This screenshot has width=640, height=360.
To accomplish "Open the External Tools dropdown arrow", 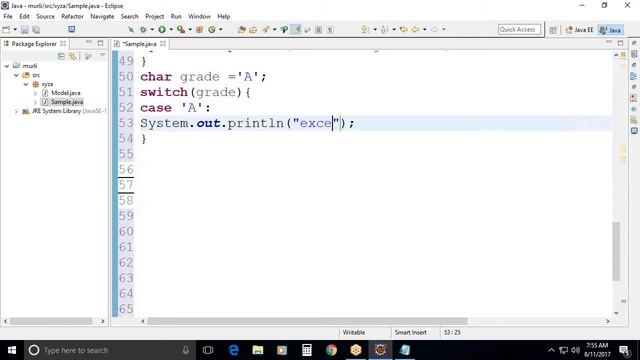I will pyautogui.click(x=190, y=29).
